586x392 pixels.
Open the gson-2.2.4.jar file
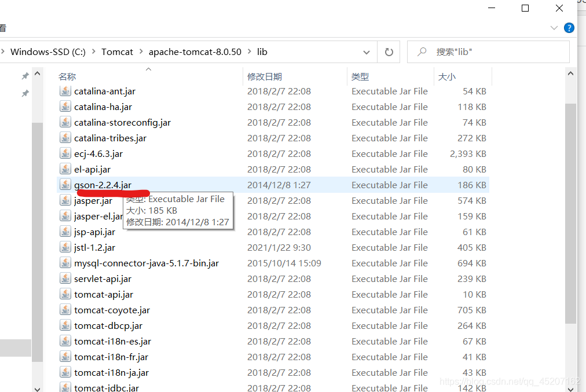[x=103, y=185]
